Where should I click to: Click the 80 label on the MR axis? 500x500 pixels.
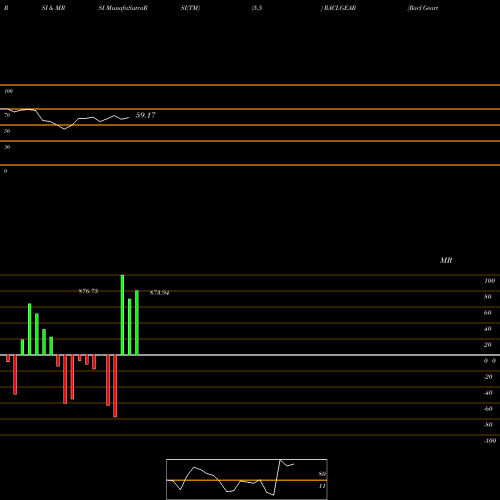click(x=488, y=297)
